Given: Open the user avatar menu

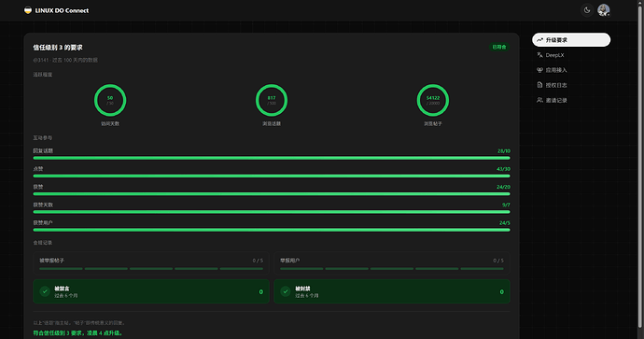Looking at the screenshot, I should 603,10.
